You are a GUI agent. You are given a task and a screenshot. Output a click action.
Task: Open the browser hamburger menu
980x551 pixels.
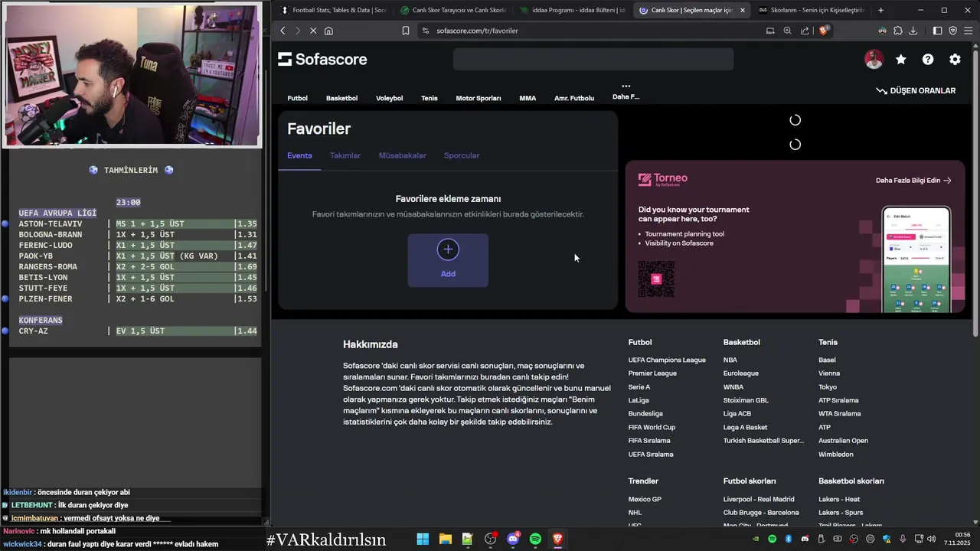(x=968, y=31)
